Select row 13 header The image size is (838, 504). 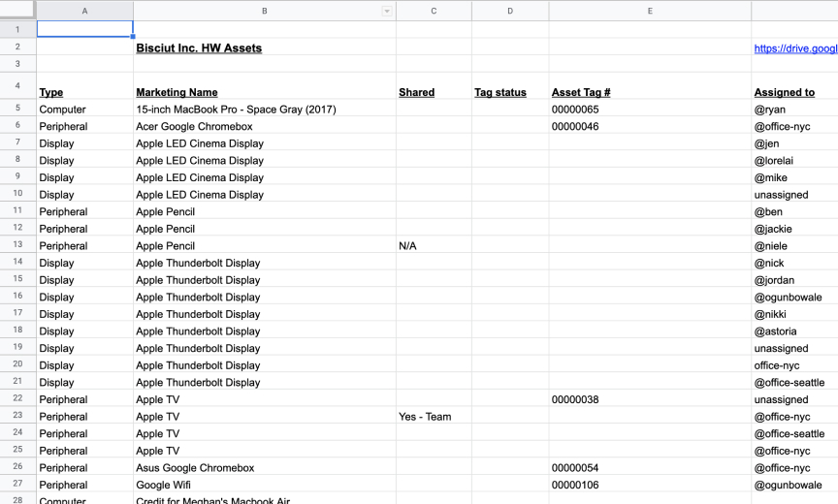[x=17, y=244]
